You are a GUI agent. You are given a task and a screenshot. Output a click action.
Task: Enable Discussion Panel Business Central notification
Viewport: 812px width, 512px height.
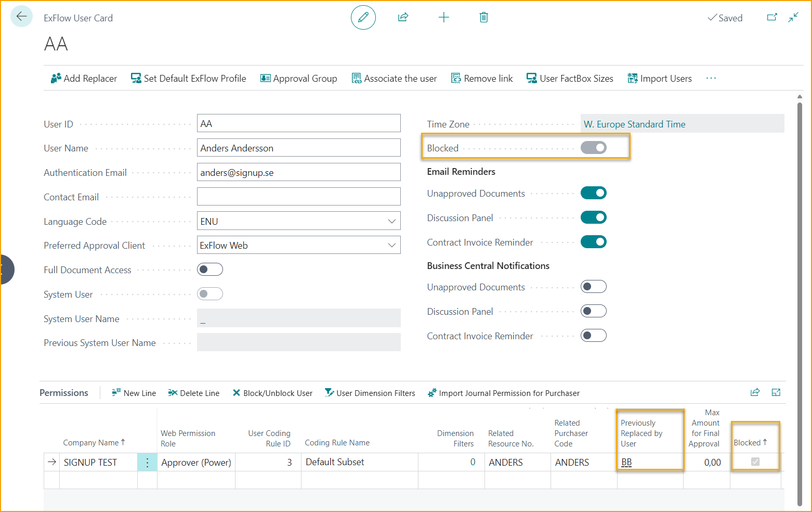[593, 311]
